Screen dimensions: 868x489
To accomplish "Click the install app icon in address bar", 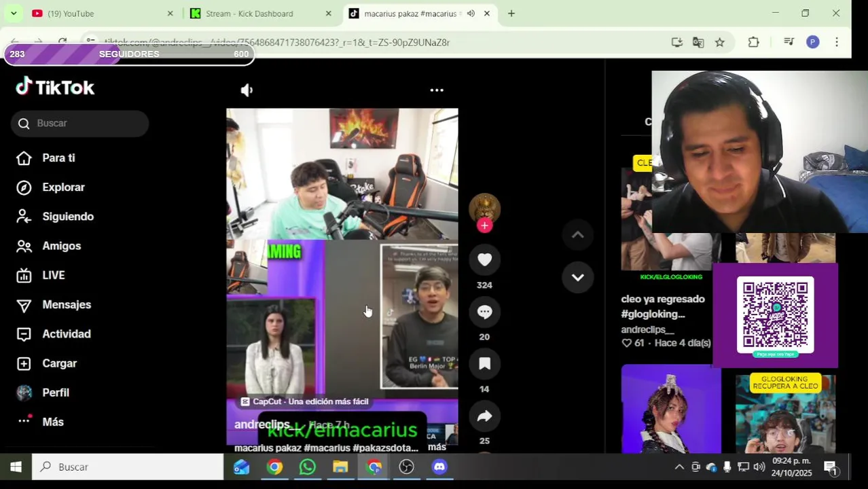I will 676,42.
